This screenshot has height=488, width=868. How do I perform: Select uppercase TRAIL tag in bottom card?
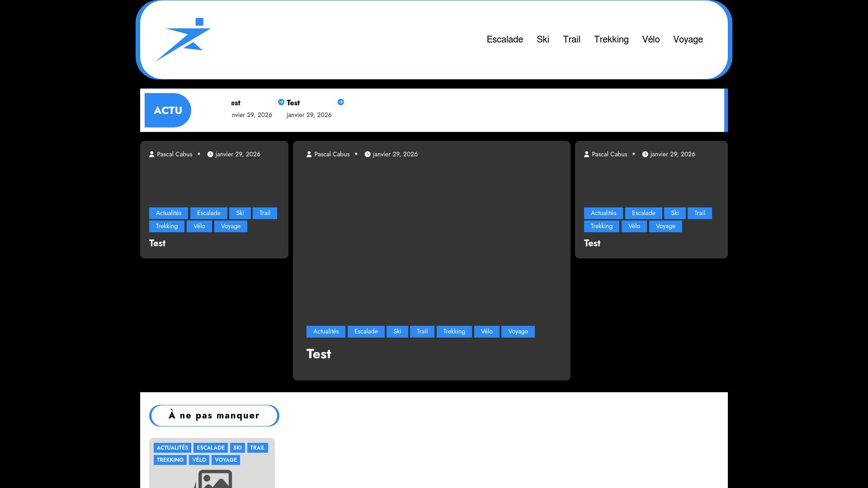257,448
